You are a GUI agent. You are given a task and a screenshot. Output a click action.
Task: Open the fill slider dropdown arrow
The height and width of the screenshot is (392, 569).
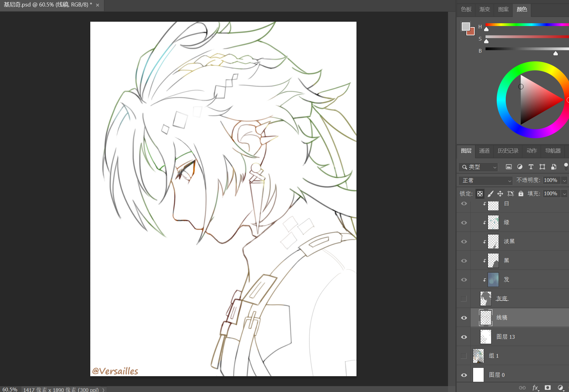pos(565,194)
